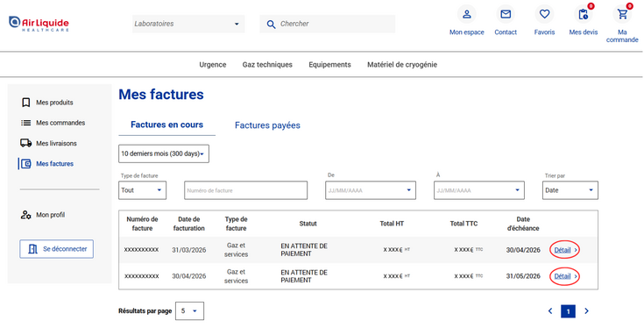The image size is (644, 328).
Task: Open the Urgence menu
Action: pos(213,65)
